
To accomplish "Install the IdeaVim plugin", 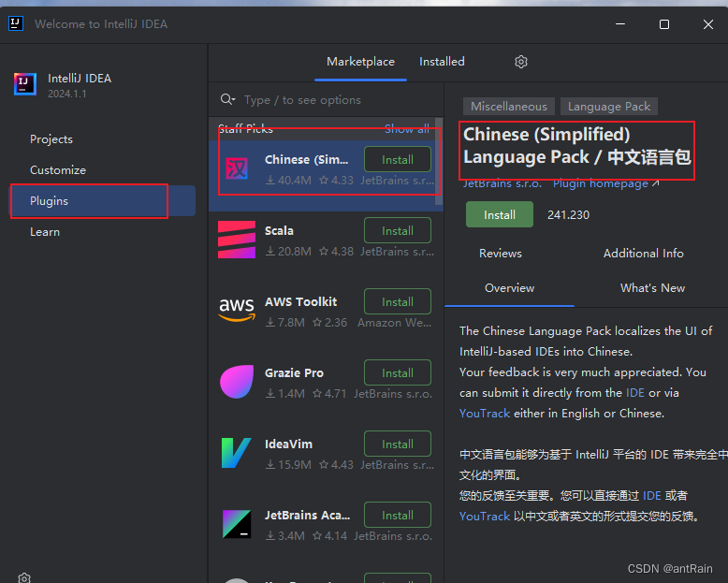I will click(x=398, y=444).
